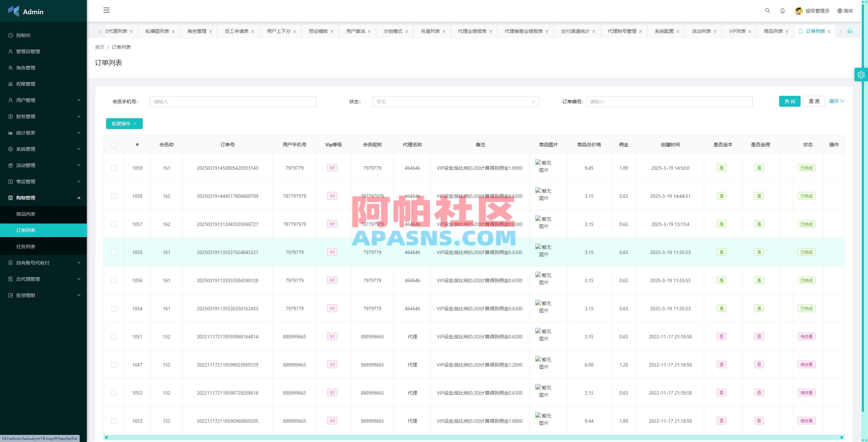Screen dimensions: 868x442
Task: Click the lock icon beside the tabs
Action: pos(849,31)
